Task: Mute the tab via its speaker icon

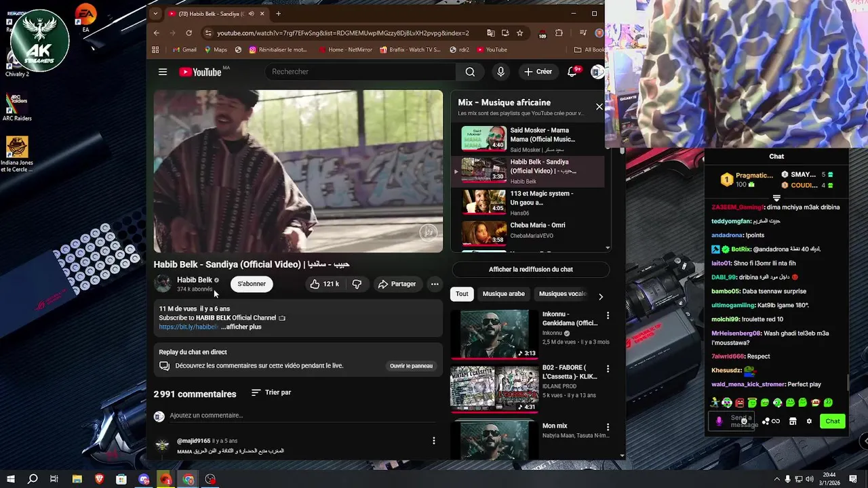Action: point(252,14)
